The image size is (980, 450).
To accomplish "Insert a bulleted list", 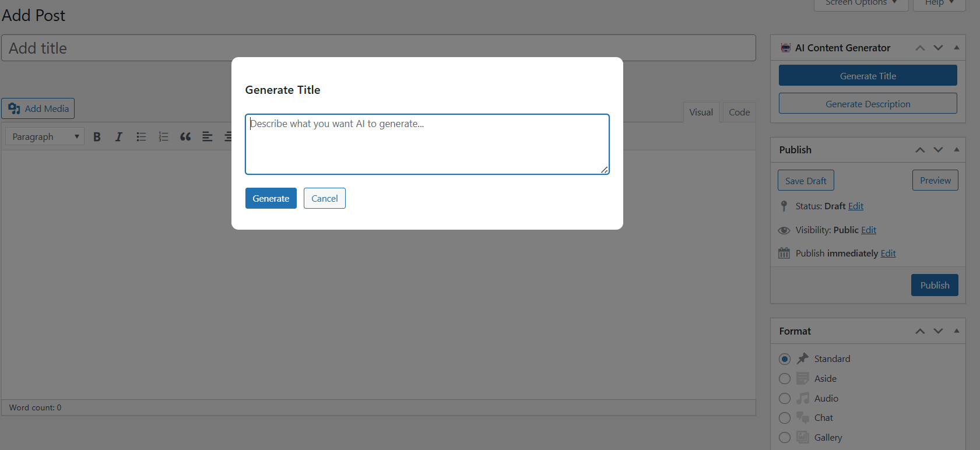I will point(141,137).
